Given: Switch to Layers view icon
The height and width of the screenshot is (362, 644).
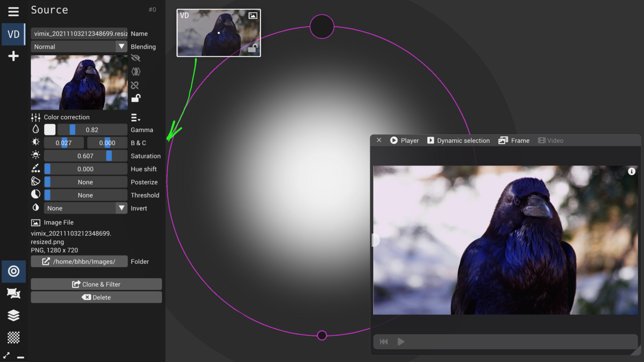Looking at the screenshot, I should 14,315.
